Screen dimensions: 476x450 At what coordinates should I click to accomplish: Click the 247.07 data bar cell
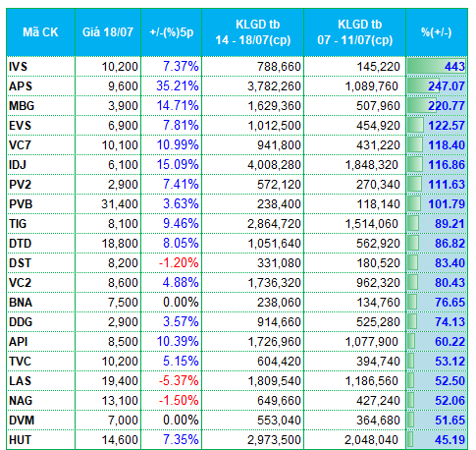[x=437, y=86]
